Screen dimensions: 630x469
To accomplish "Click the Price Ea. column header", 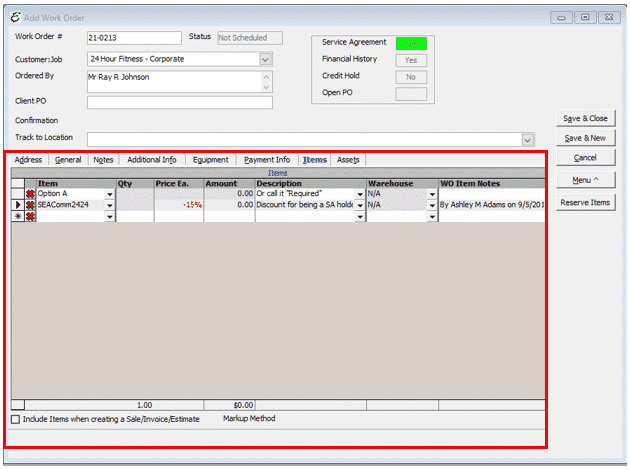I will tap(179, 184).
